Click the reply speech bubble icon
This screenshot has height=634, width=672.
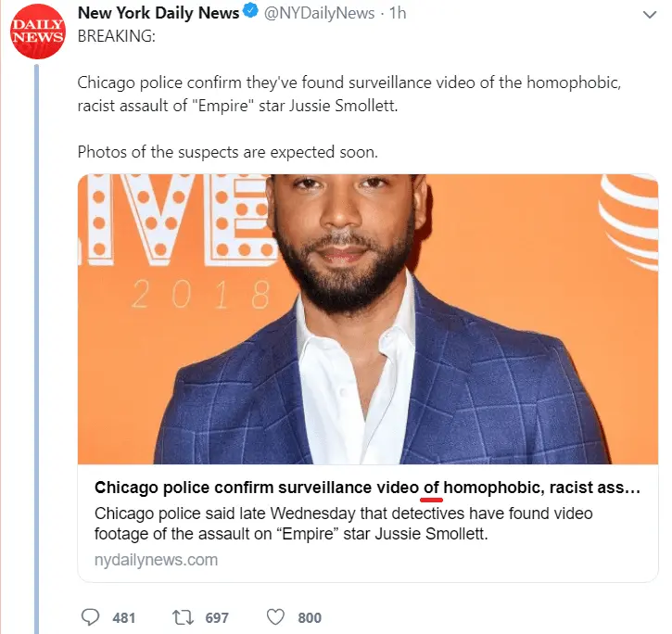coord(91,617)
